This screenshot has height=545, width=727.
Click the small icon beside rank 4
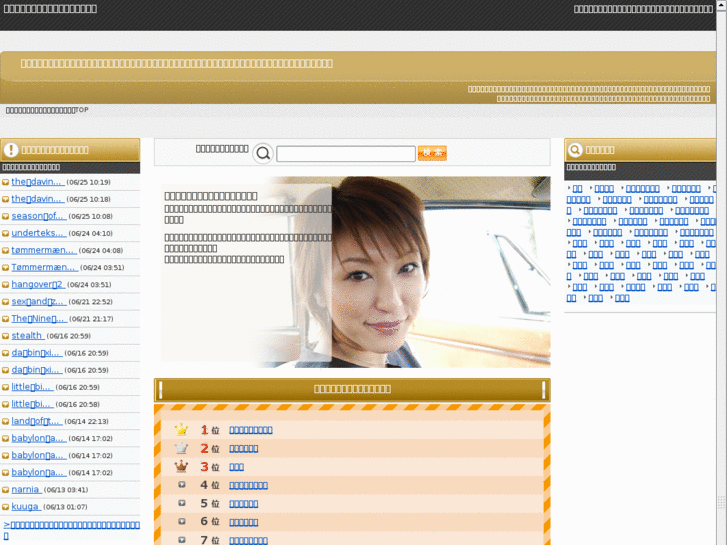pyautogui.click(x=181, y=485)
